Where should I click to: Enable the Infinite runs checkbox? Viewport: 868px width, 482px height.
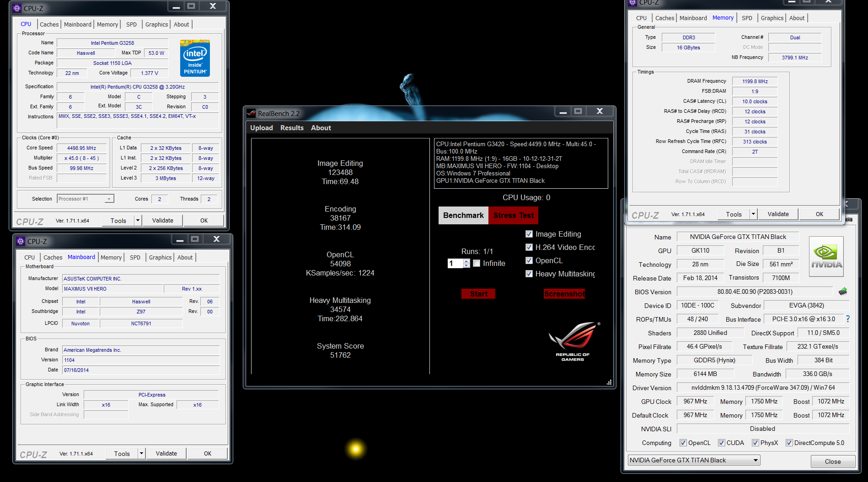(477, 263)
